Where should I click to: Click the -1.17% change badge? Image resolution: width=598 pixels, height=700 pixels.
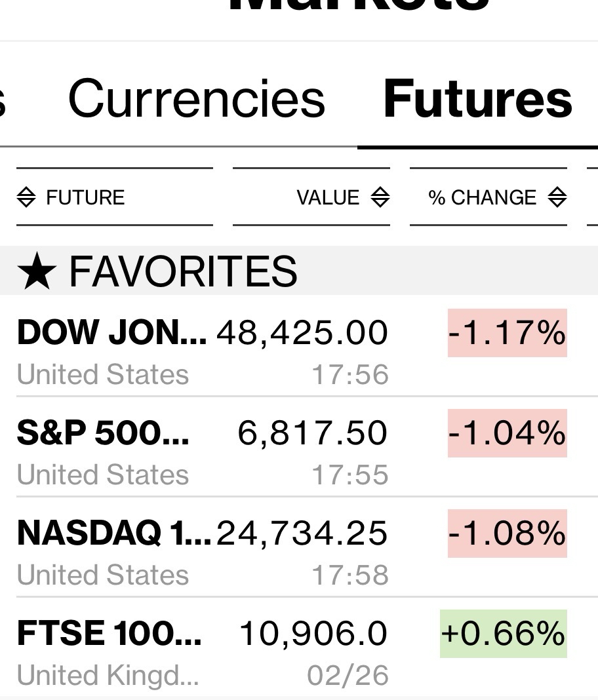tap(507, 332)
